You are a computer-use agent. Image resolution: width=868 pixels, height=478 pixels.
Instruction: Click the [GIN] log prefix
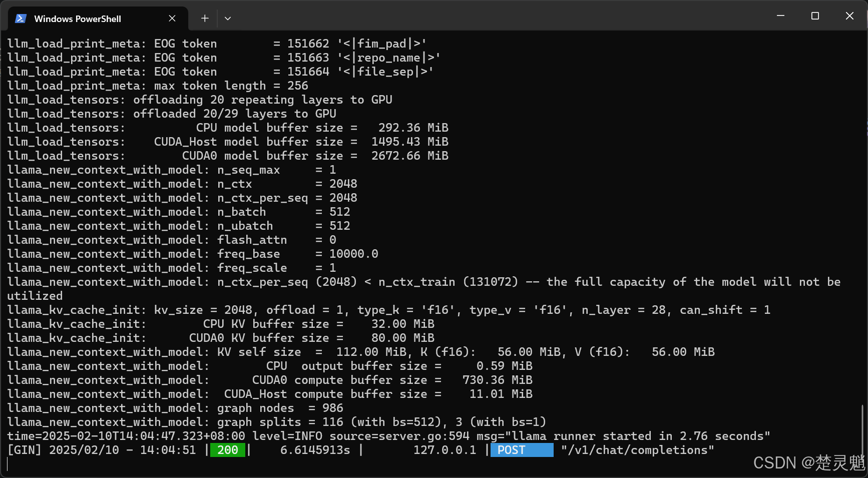tap(25, 450)
